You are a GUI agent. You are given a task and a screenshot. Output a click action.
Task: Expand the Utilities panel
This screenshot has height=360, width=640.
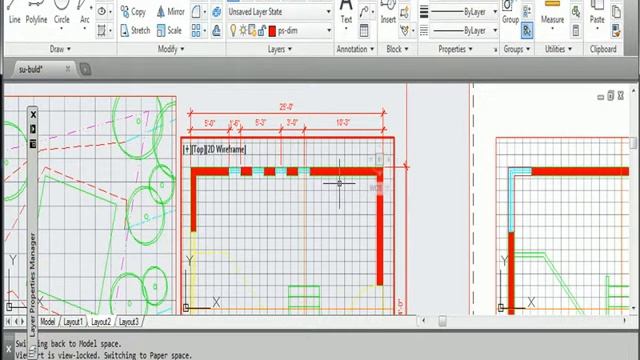tap(558, 49)
